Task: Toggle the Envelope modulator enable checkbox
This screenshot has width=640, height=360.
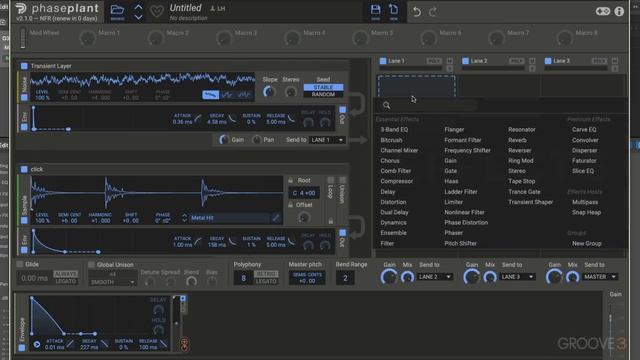Action: 22,348
